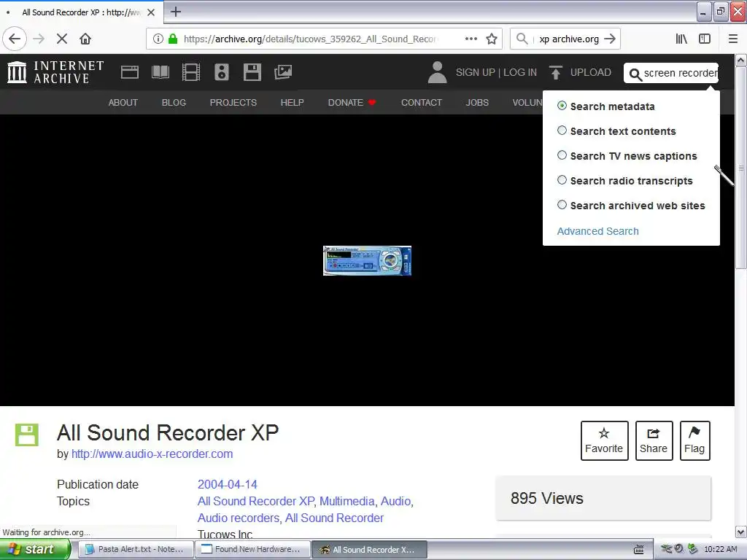Submit browser search with arrow button
Screen dimensions: 747x560
click(610, 39)
